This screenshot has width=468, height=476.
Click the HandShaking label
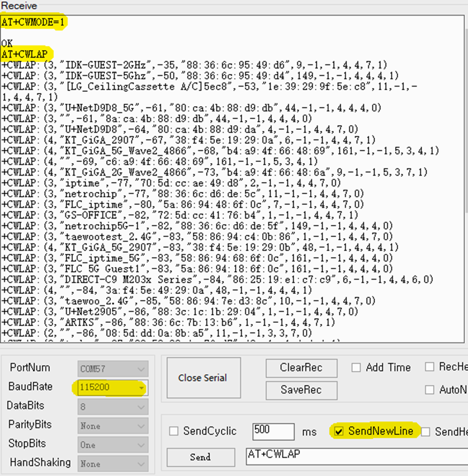click(x=40, y=462)
